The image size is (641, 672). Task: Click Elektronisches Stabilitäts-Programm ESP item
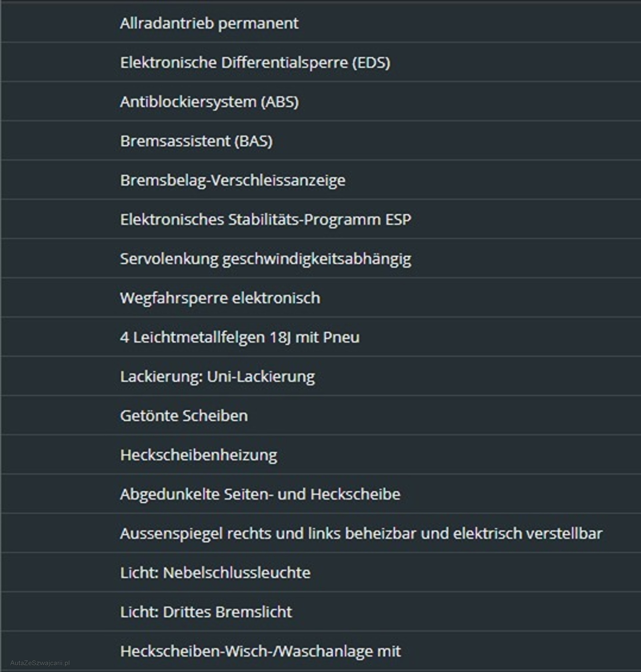[x=321, y=219]
